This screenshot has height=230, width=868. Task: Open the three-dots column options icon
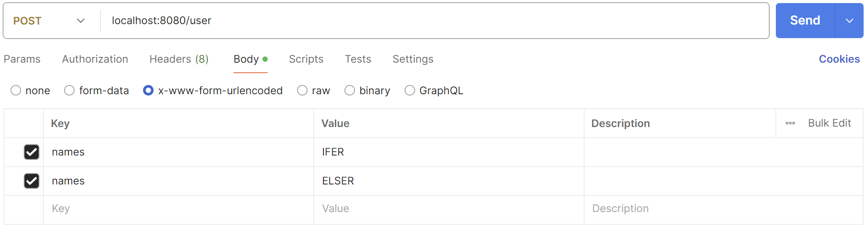point(790,124)
